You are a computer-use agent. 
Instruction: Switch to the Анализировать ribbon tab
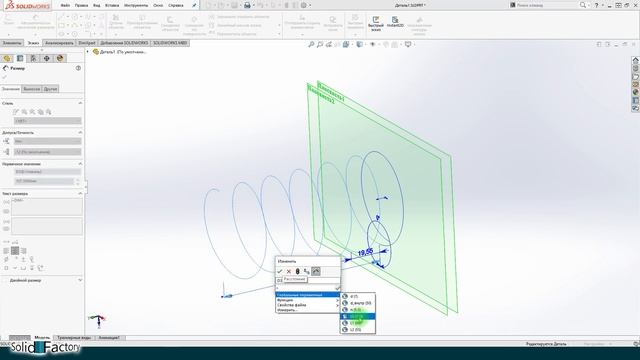pos(59,43)
